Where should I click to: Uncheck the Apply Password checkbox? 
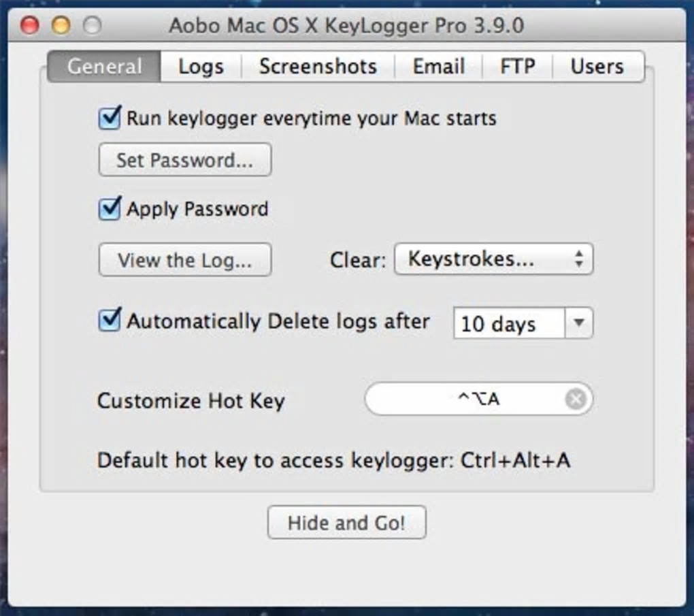coord(110,208)
